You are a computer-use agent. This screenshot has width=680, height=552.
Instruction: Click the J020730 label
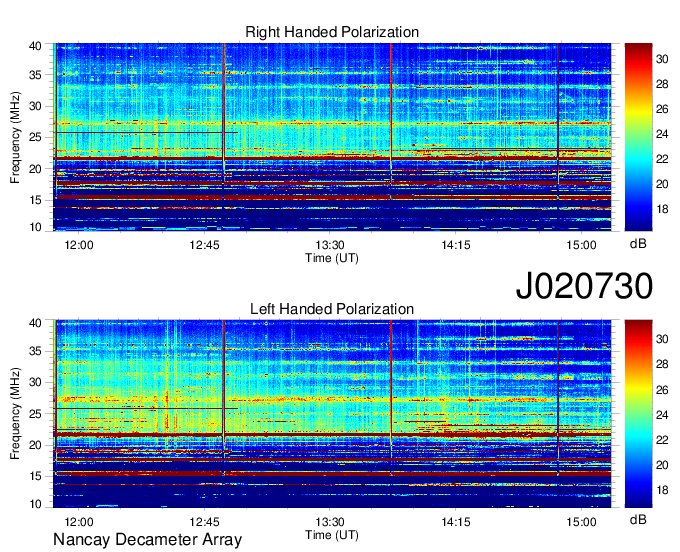(x=584, y=286)
